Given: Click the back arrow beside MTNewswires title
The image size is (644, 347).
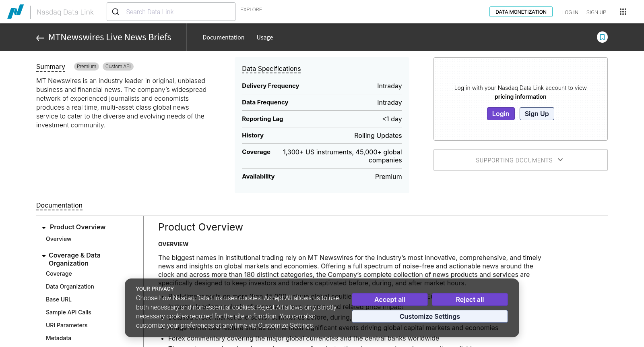Looking at the screenshot, I should (40, 38).
